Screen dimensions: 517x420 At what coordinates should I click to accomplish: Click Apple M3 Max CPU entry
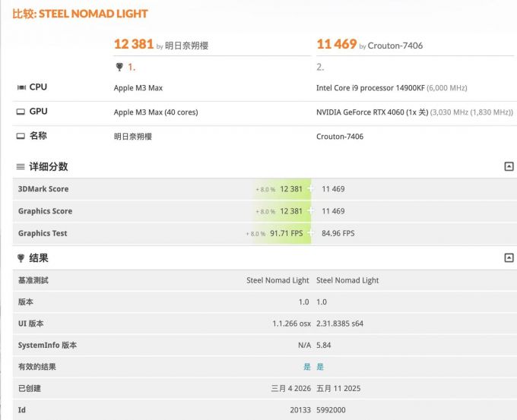138,88
